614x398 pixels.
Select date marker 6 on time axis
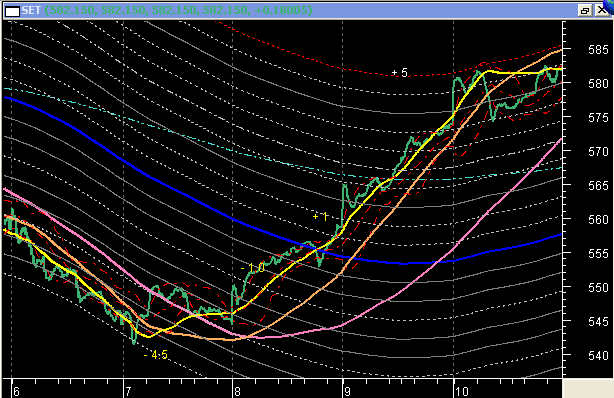coord(16,391)
